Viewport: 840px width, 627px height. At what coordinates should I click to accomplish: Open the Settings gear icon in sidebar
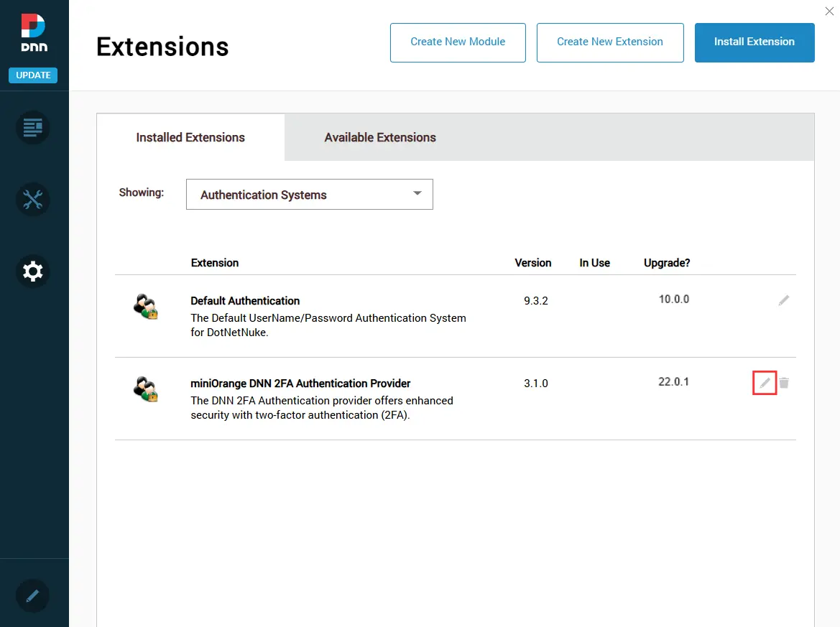(32, 271)
